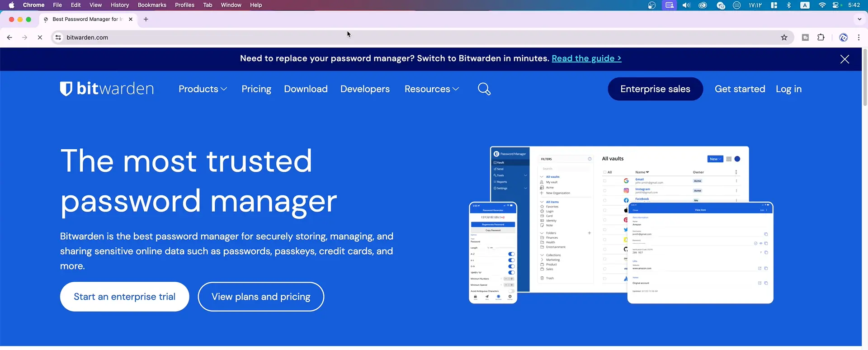Viewport: 868px width, 350px height.
Task: Click the page's vertical scrollbar
Action: [x=865, y=77]
